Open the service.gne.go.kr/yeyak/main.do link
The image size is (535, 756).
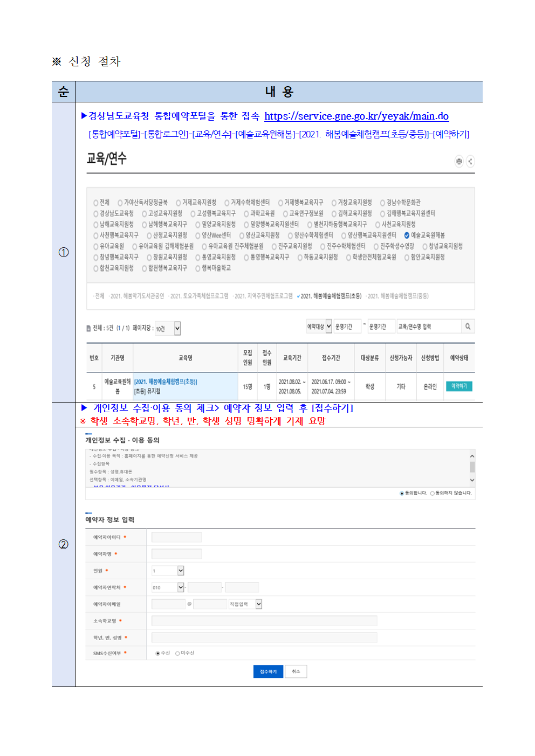[x=356, y=116]
